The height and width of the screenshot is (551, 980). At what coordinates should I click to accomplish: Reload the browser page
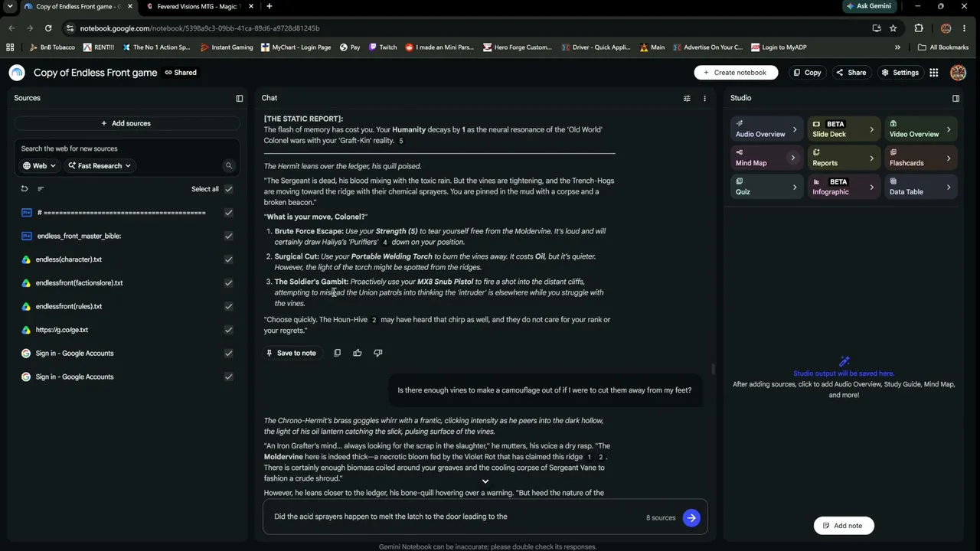coord(48,28)
